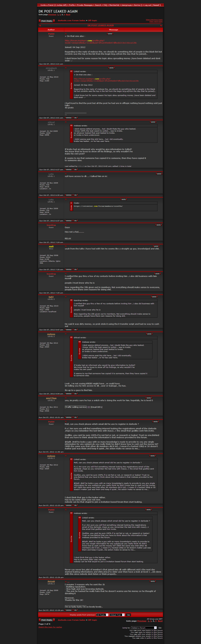The image size is (201, 644).
Task: Click the top Post Reply button
Action: pyautogui.click(x=47, y=21)
